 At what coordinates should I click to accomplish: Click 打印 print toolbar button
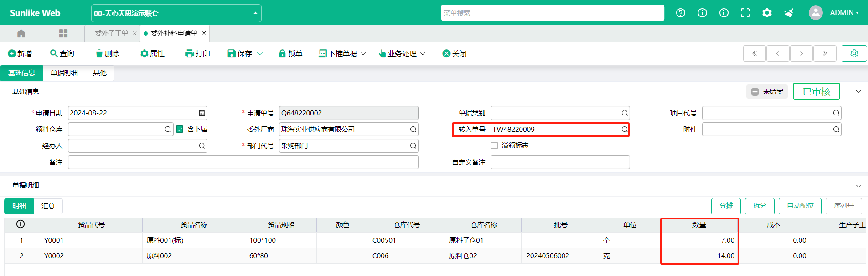tap(197, 53)
